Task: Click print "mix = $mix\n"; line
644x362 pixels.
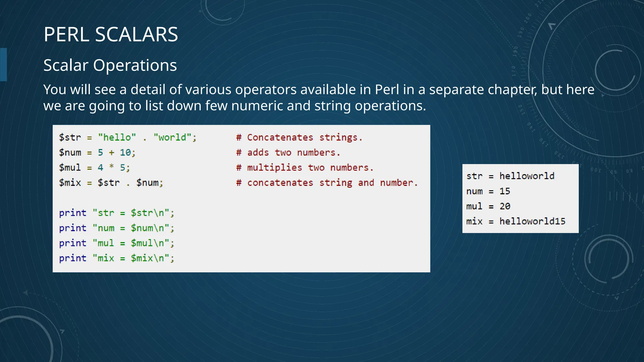Action: coord(117,258)
